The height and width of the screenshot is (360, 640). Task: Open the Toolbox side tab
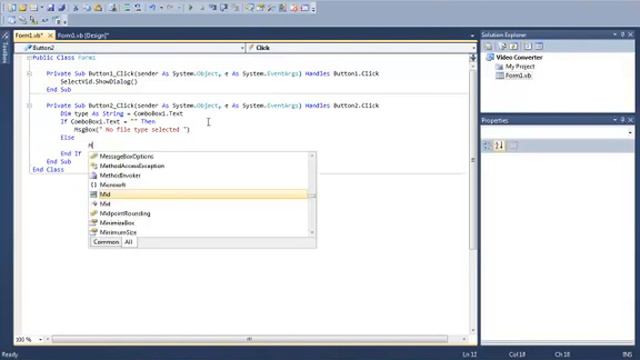click(x=5, y=47)
